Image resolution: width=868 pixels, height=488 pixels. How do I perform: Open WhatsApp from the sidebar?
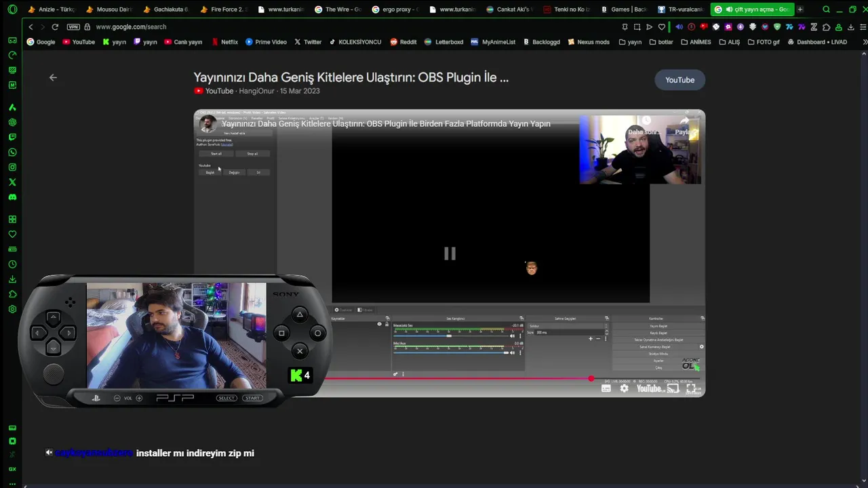[x=12, y=152]
